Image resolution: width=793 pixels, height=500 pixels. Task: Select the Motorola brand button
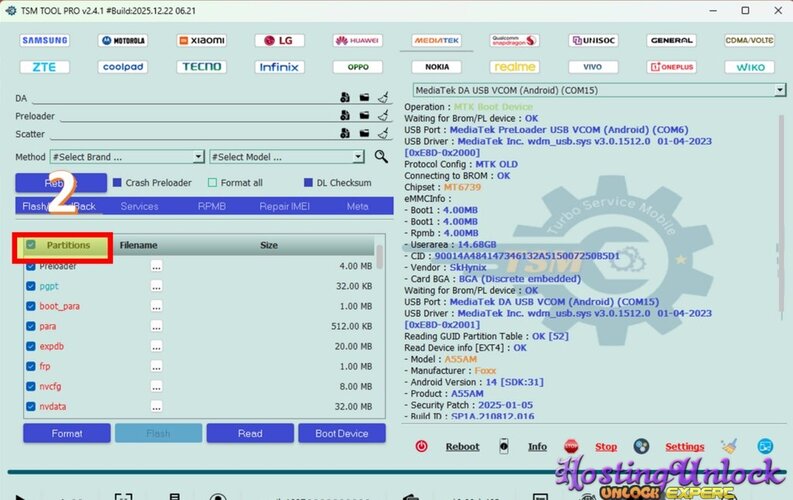[x=123, y=40]
